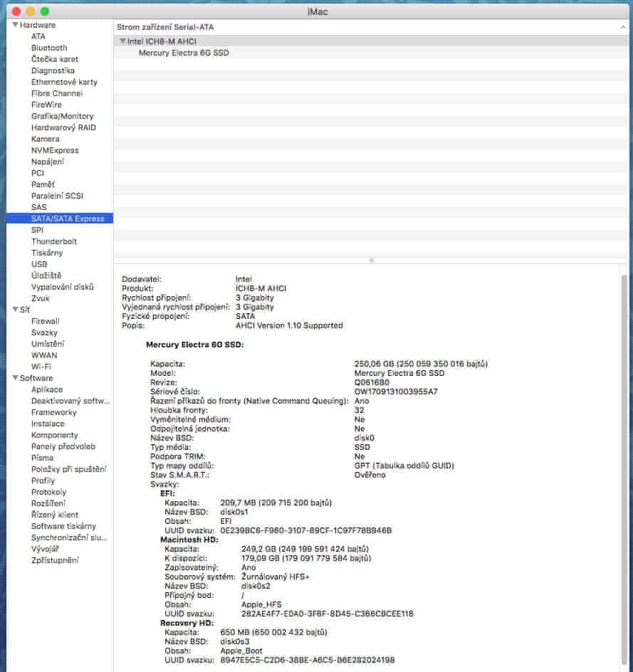
Task: Click the split pane divider handle
Action: click(371, 260)
